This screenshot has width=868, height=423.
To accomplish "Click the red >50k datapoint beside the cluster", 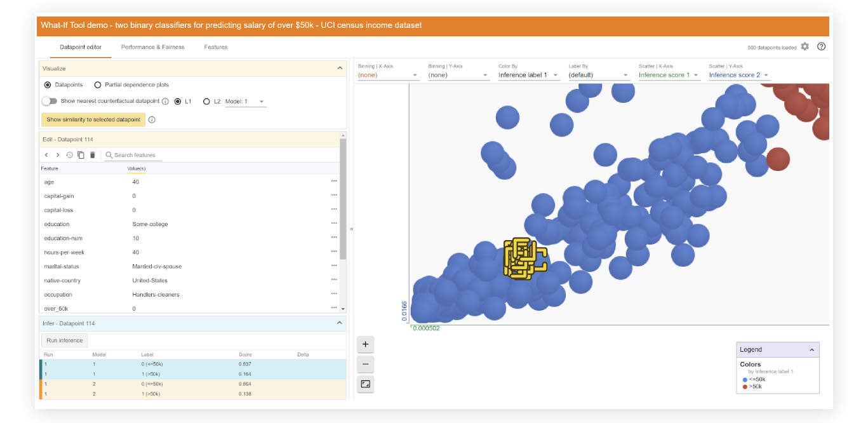I will [x=778, y=159].
